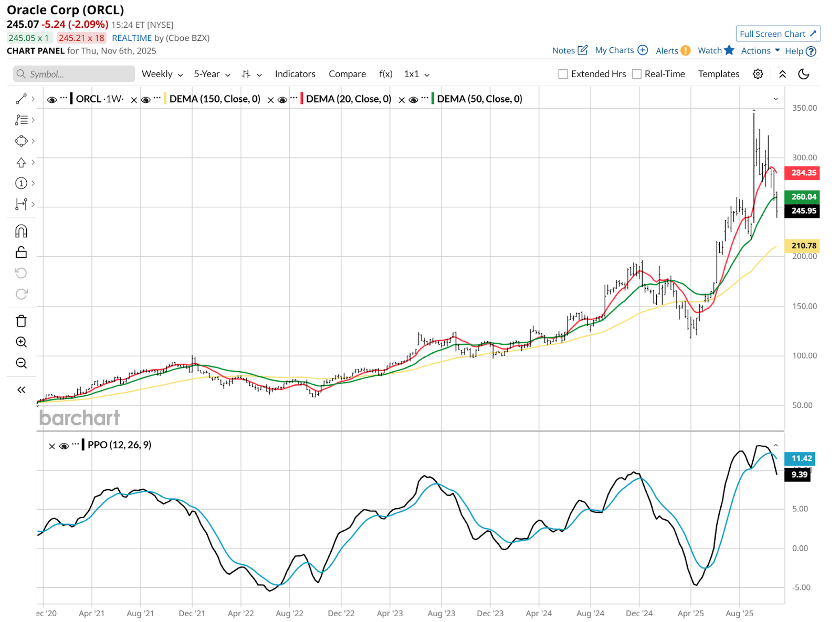
Task: Open the Indicators menu
Action: [295, 74]
